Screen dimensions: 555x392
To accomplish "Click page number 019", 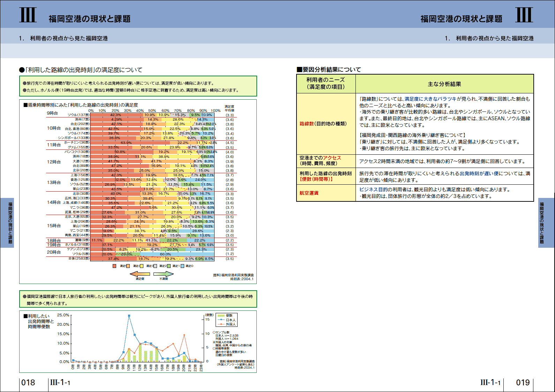I will point(523,383).
